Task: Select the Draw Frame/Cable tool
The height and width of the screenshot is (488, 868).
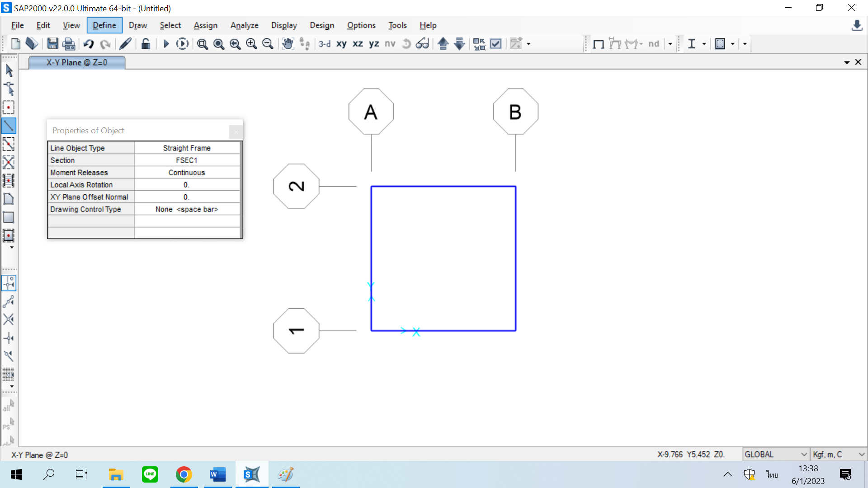Action: [x=9, y=126]
